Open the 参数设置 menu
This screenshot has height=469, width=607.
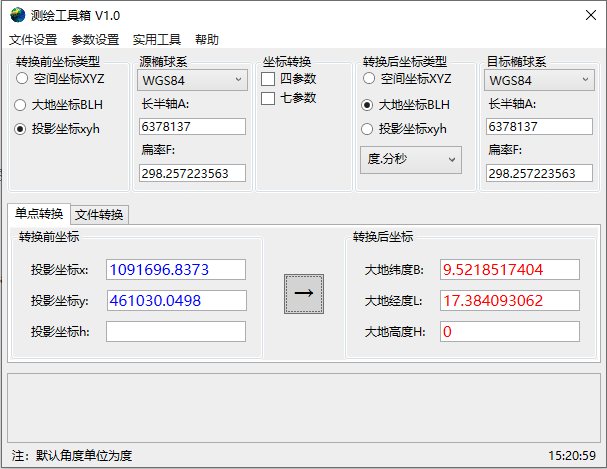(x=95, y=39)
